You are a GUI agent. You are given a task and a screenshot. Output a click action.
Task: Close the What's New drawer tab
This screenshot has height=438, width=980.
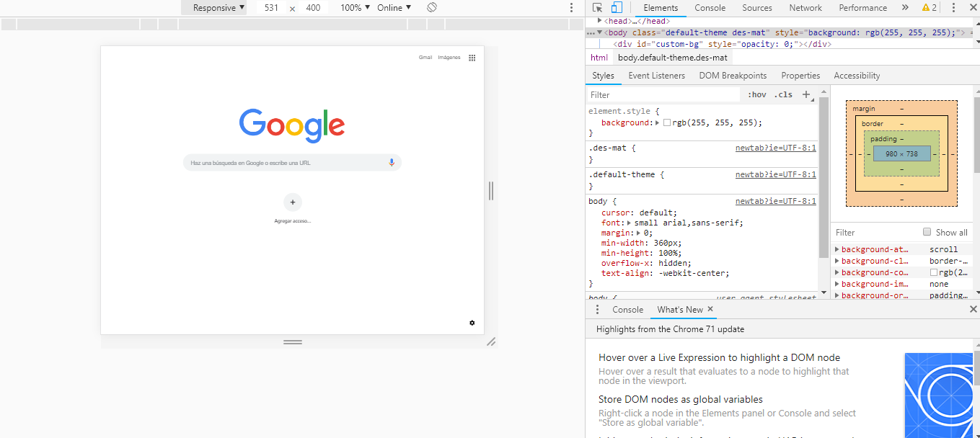[x=710, y=309]
